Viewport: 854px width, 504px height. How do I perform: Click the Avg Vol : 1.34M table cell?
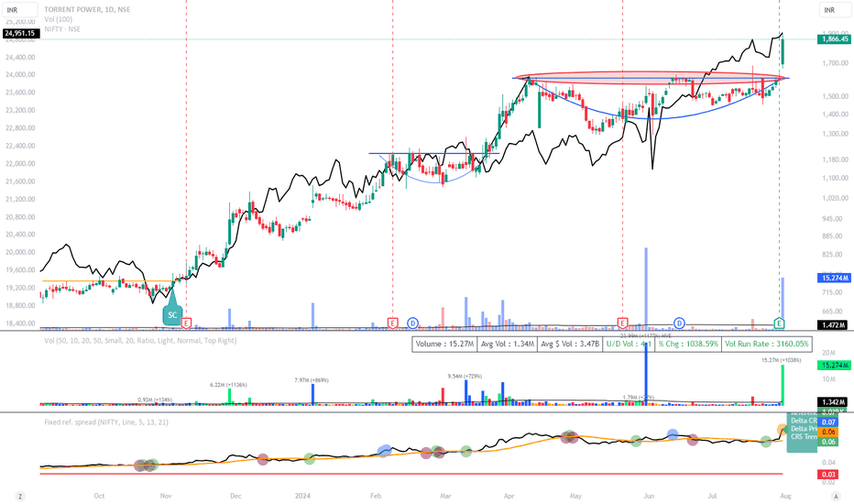click(x=508, y=344)
